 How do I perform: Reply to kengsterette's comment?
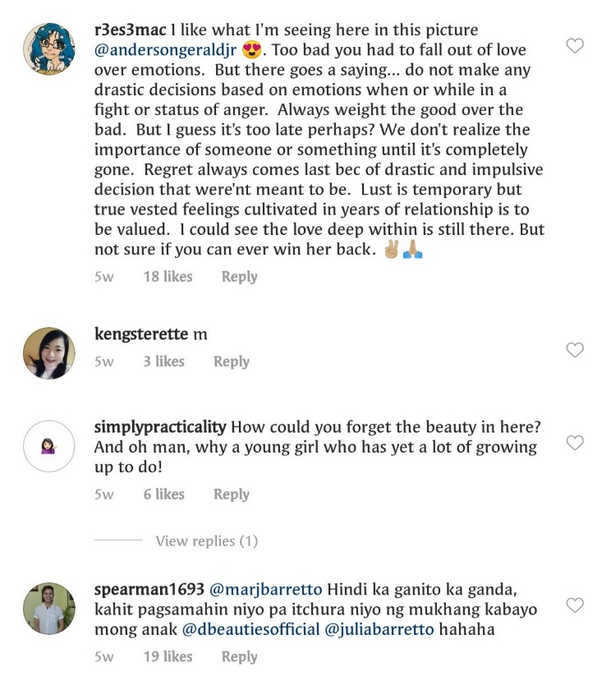pyautogui.click(x=231, y=361)
